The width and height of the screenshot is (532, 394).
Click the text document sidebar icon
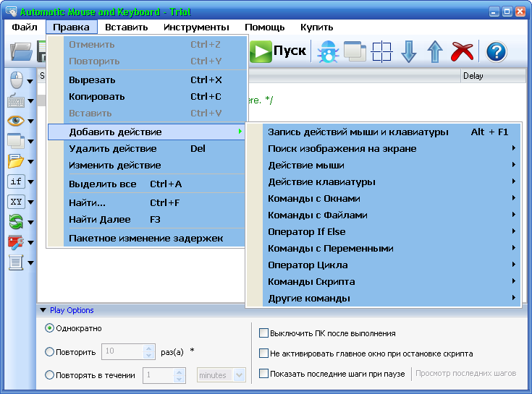coord(16,262)
